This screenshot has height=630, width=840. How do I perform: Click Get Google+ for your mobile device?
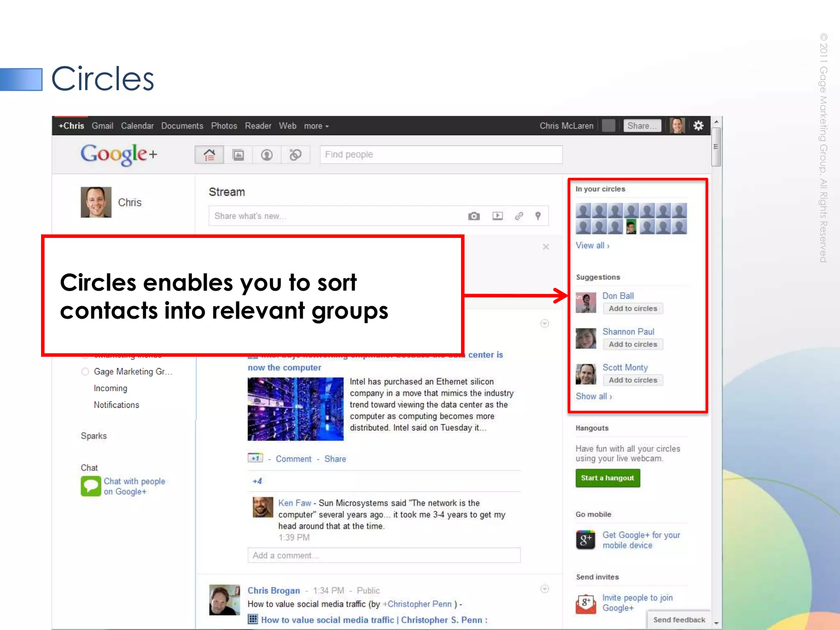point(641,540)
